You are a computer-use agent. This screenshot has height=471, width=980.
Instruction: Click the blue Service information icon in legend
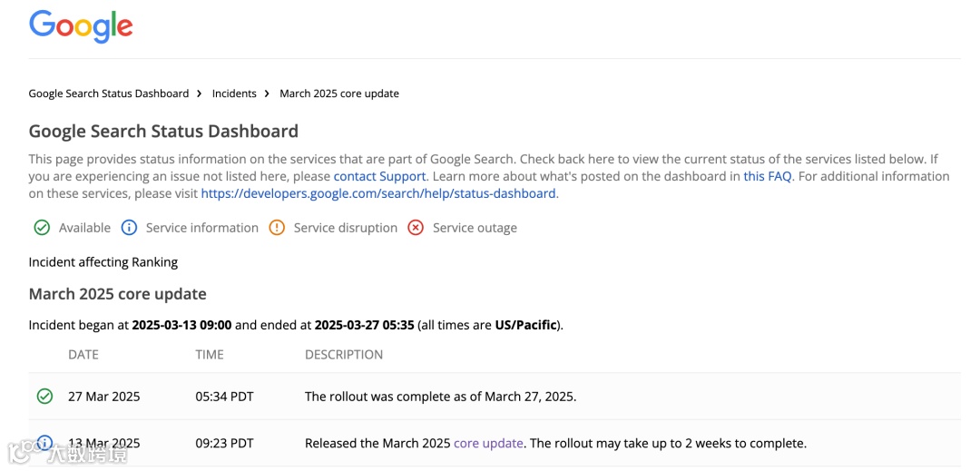(129, 228)
